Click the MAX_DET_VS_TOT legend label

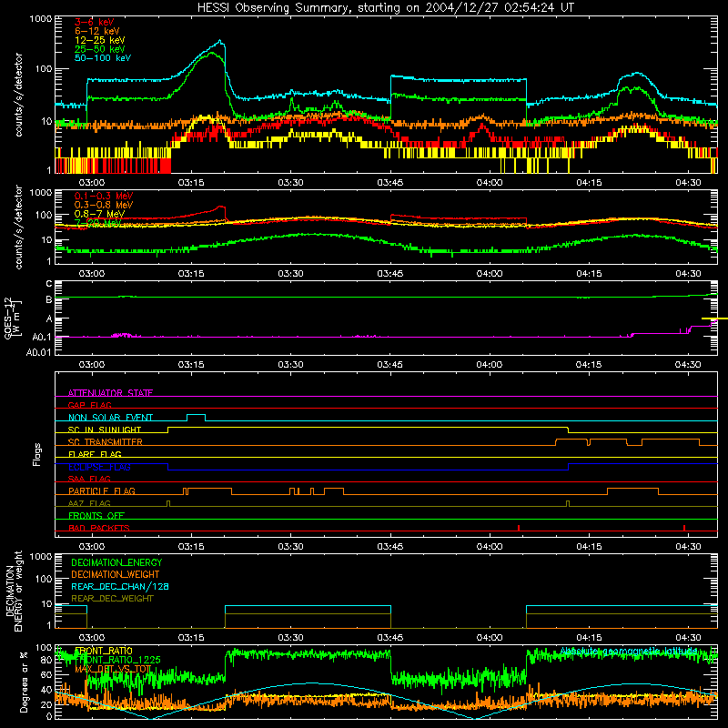click(x=113, y=669)
